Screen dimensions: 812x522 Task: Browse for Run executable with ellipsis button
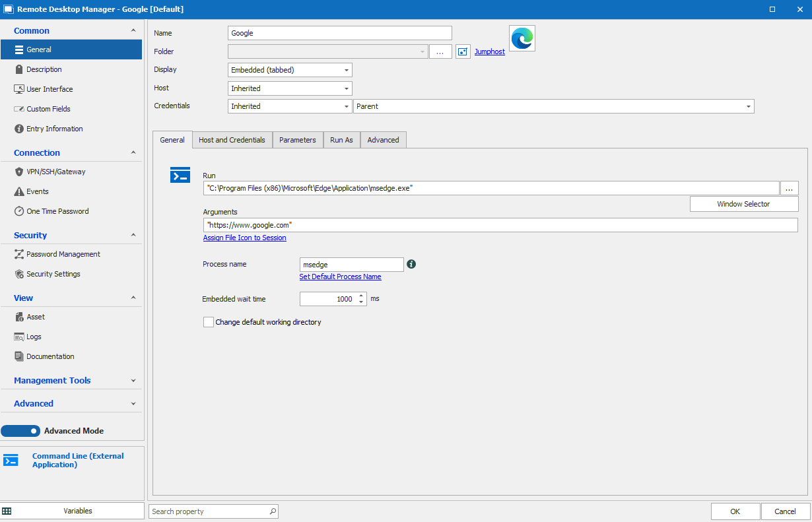789,188
